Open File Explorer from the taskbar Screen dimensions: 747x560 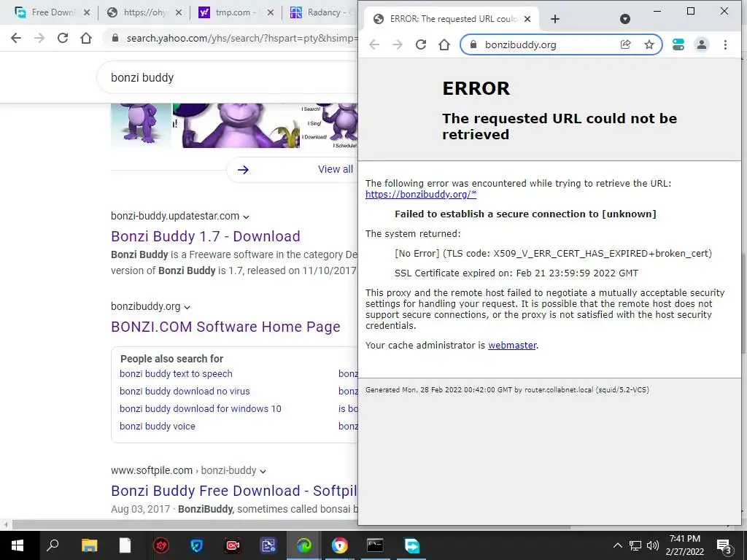tap(89, 545)
